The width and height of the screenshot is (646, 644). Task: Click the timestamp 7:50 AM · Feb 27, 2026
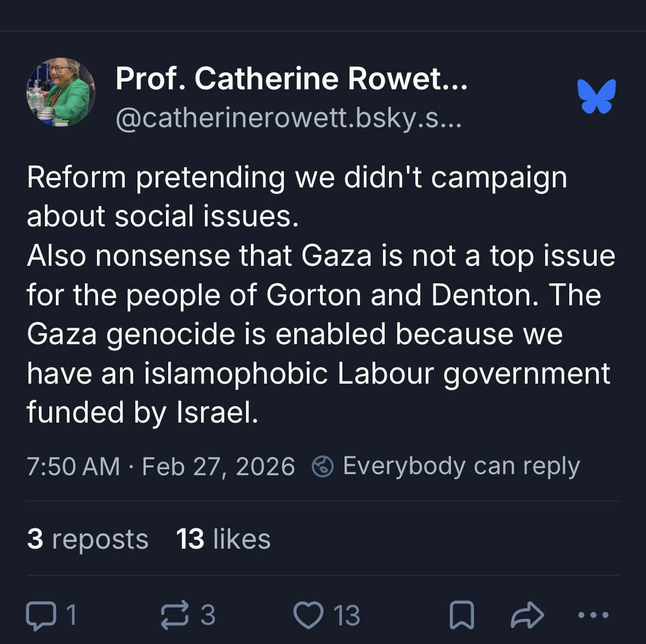161,466
